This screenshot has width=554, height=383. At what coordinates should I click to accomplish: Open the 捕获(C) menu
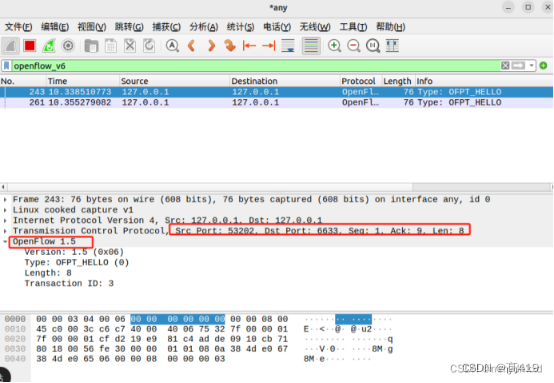coord(166,27)
